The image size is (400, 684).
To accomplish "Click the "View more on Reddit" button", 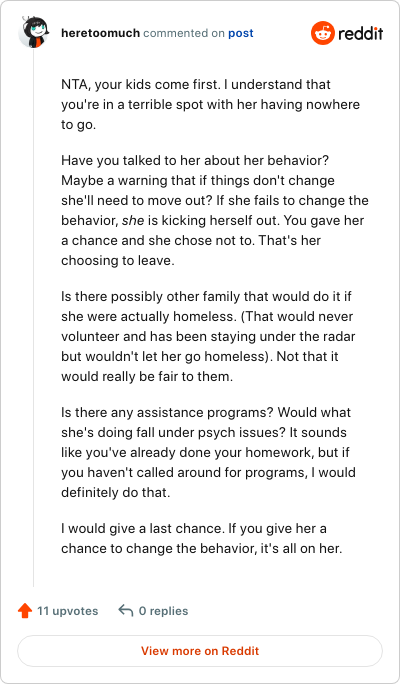I will [200, 651].
